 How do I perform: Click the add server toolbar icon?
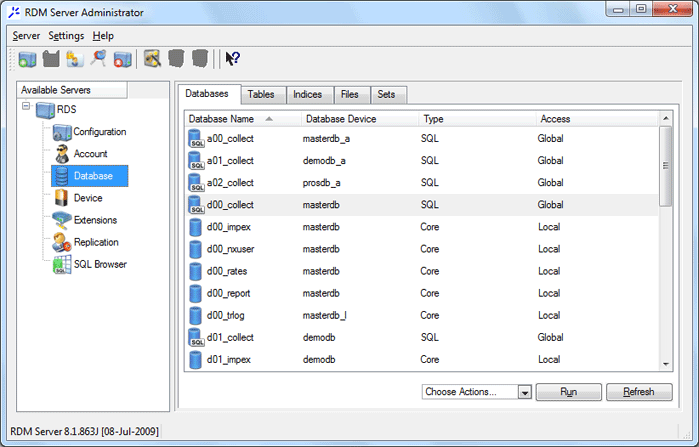point(27,59)
